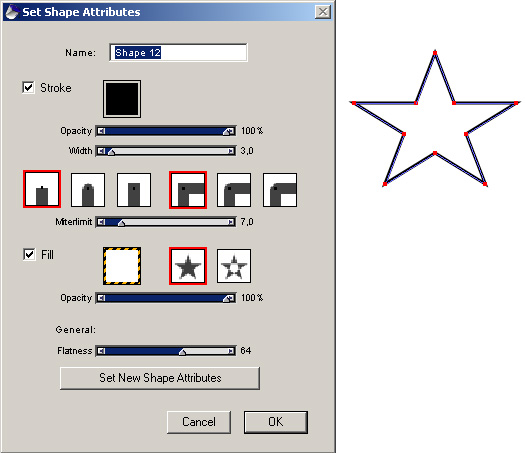Click the star's bottom center inner handle
The image size is (525, 453).
[435, 153]
